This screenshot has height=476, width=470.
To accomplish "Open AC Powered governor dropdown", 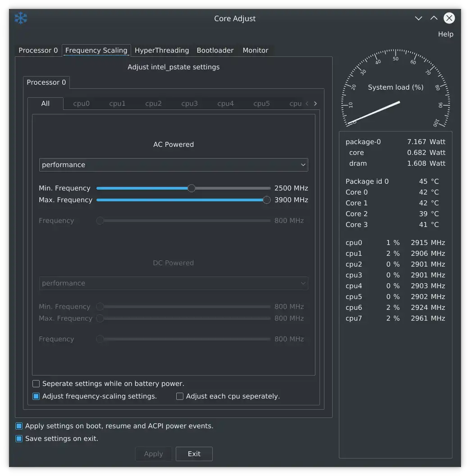I will click(x=173, y=165).
